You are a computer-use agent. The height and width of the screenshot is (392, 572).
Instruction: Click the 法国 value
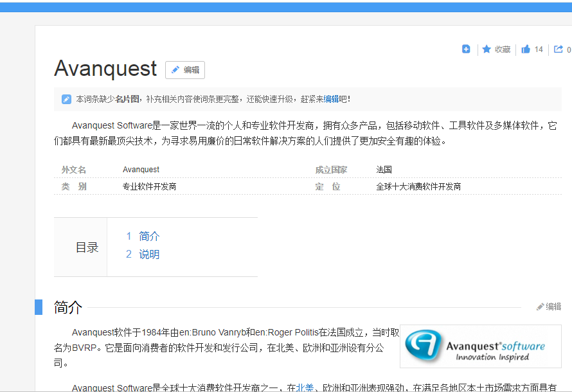tap(384, 170)
